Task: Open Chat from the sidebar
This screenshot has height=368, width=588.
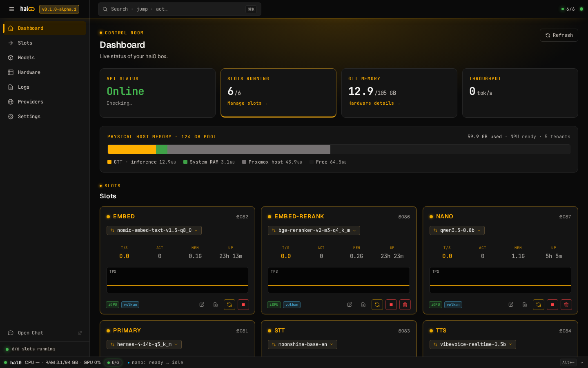Action: [x=45, y=333]
